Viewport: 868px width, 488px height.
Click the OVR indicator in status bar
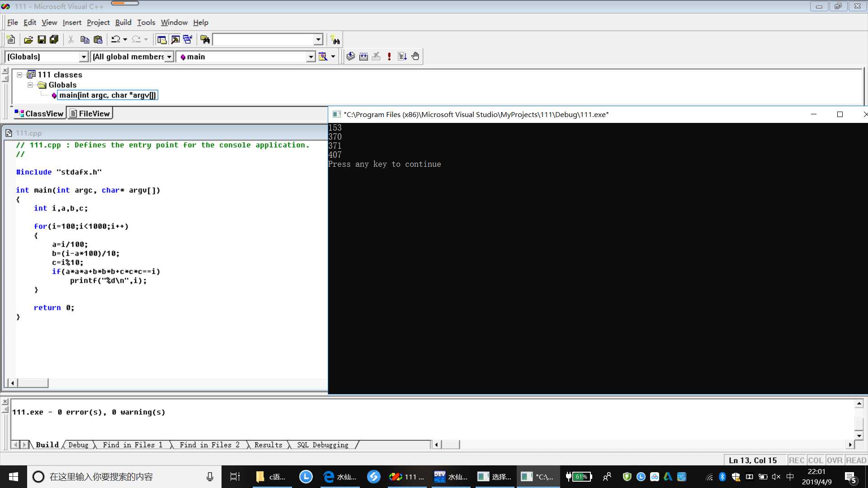835,460
